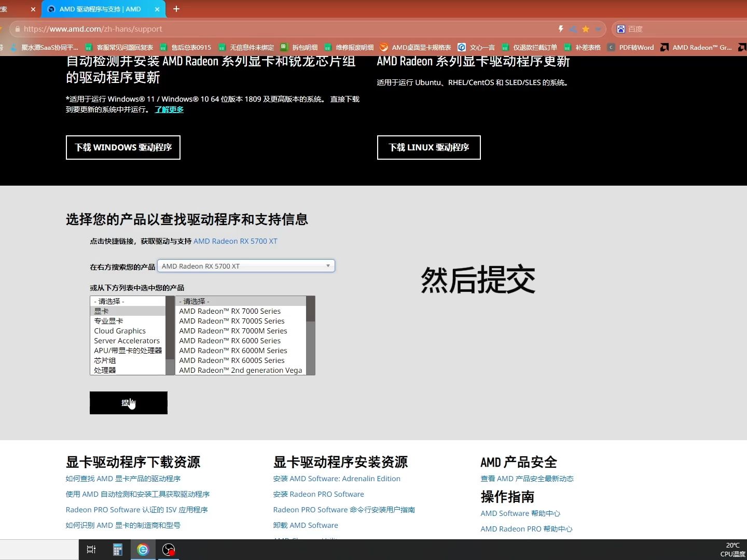Open AMD Software 帮助中心 link
The image size is (747, 560).
tap(520, 513)
